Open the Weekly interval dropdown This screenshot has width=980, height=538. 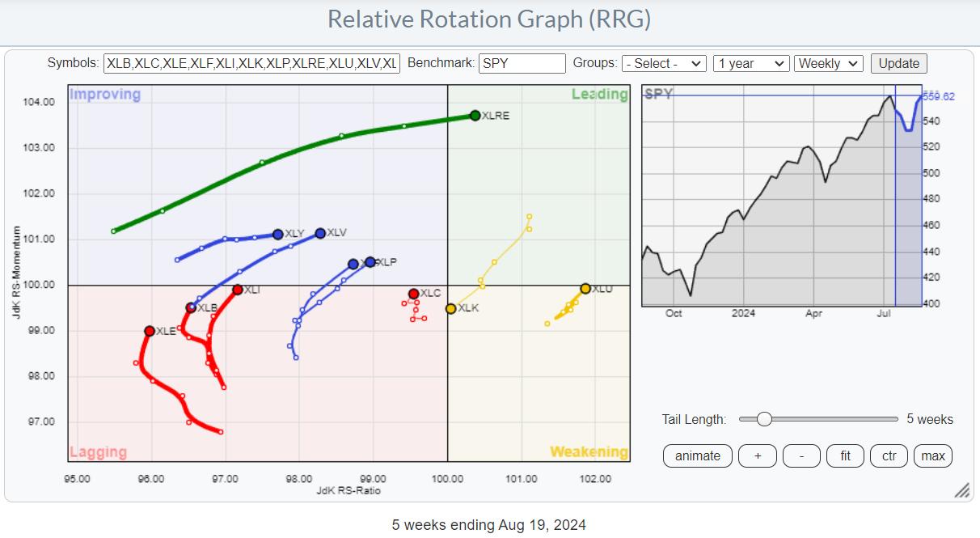tap(829, 63)
